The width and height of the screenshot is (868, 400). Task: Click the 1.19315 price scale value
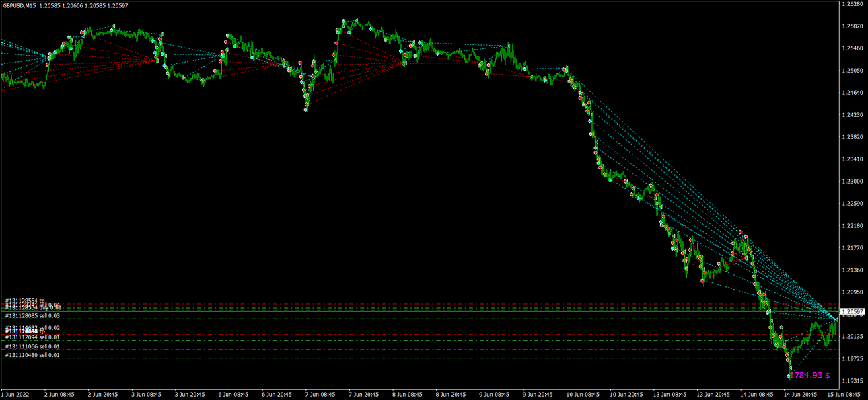tap(852, 381)
